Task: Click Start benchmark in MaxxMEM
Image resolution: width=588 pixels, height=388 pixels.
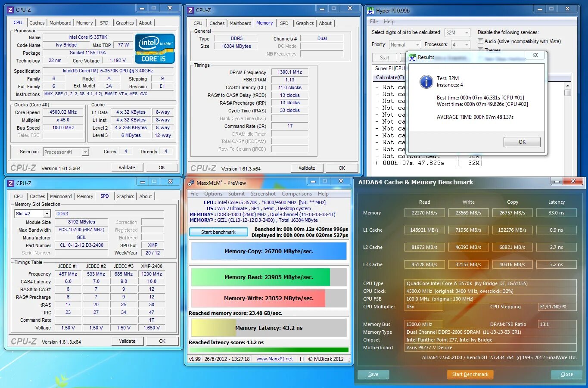Action: [x=218, y=232]
